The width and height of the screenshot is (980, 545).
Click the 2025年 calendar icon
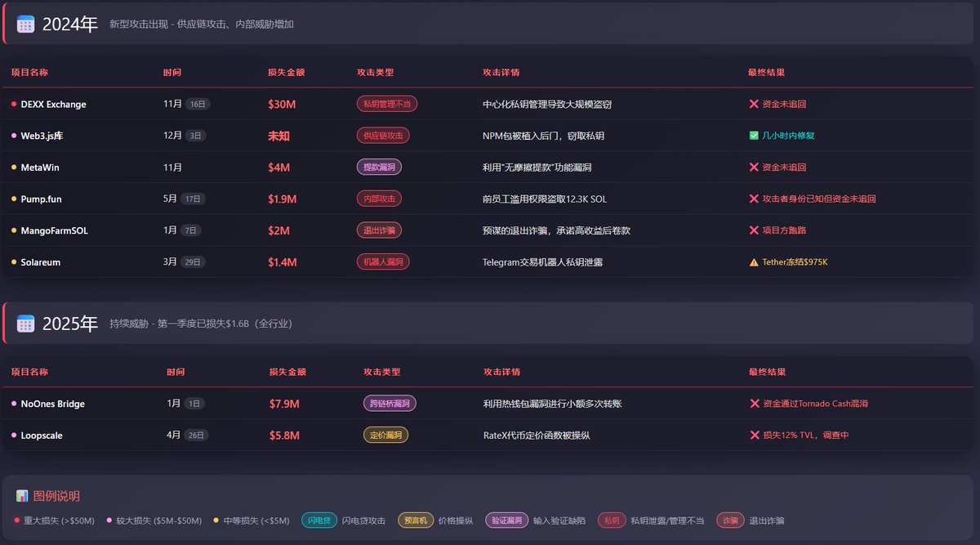(x=25, y=324)
